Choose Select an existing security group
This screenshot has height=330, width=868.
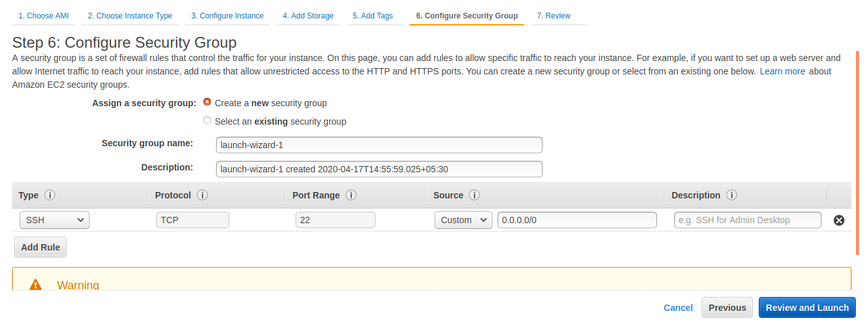point(207,120)
